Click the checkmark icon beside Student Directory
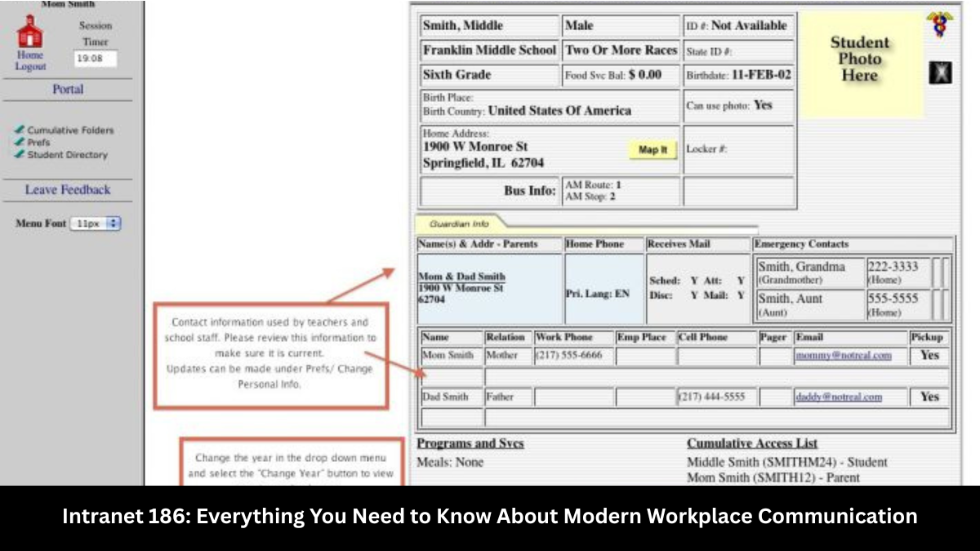The height and width of the screenshot is (551, 980). click(20, 153)
